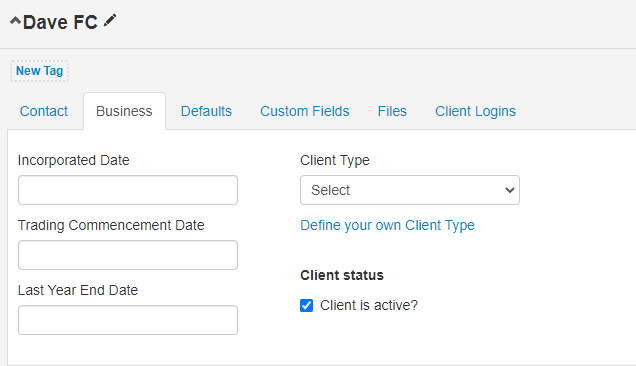This screenshot has height=366, width=636.
Task: Edit client name with pencil icon
Action: pos(110,20)
